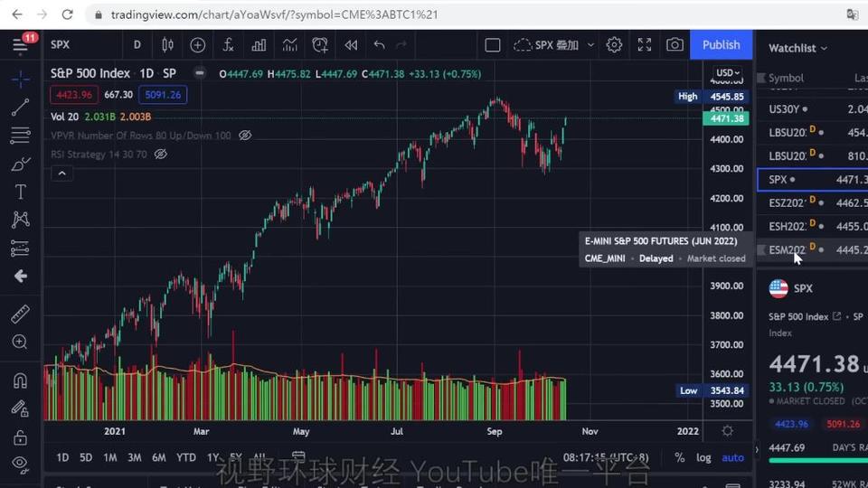Screen dimensions: 868x488
Task: Open S&P 500 Index details link
Action: pyautogui.click(x=837, y=316)
